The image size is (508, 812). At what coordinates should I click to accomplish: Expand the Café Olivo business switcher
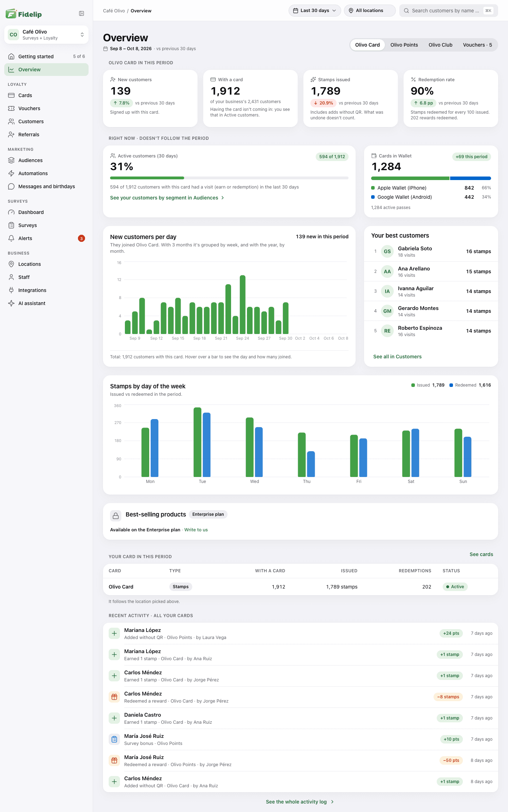tap(46, 35)
